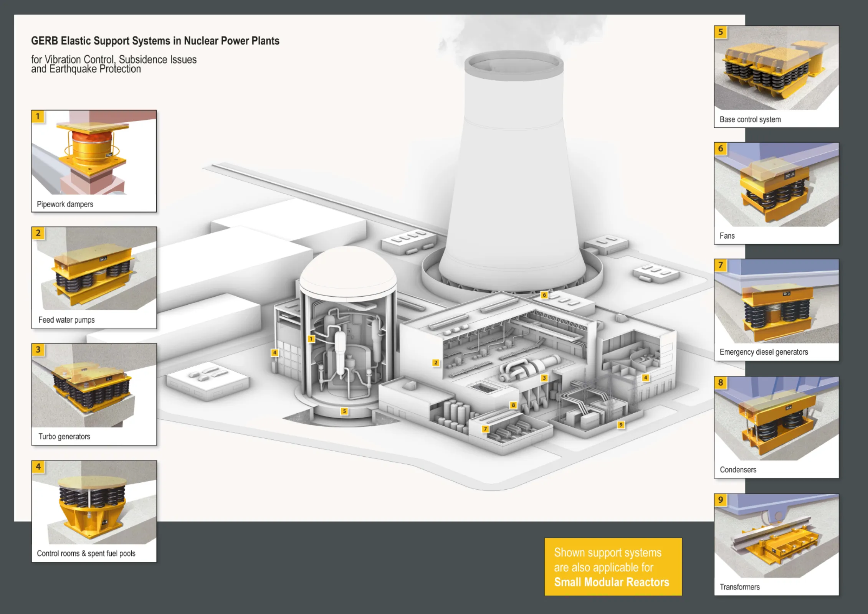
Task: Click the GERB Elastic Support Systems title
Action: [155, 41]
